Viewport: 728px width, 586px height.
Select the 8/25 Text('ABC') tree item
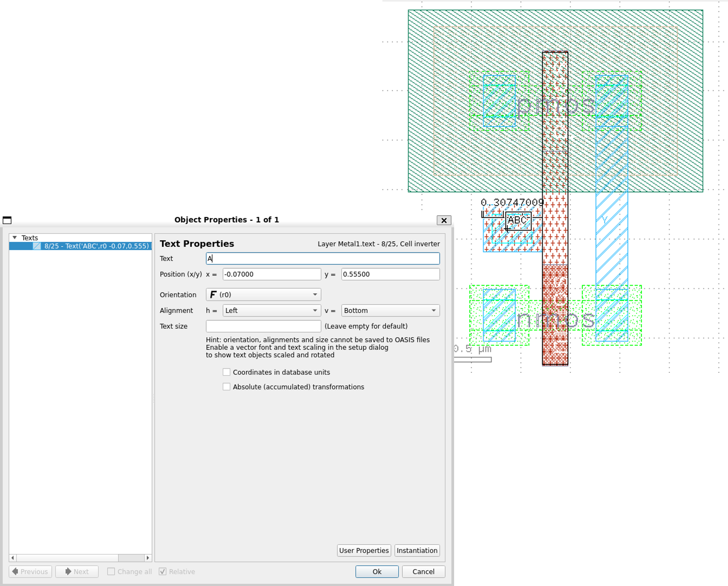click(96, 246)
